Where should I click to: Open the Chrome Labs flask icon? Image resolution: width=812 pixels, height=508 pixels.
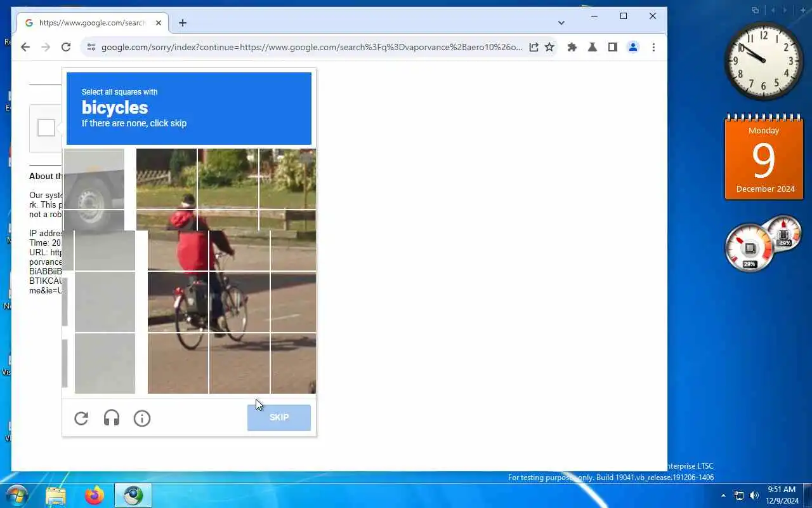pyautogui.click(x=593, y=47)
